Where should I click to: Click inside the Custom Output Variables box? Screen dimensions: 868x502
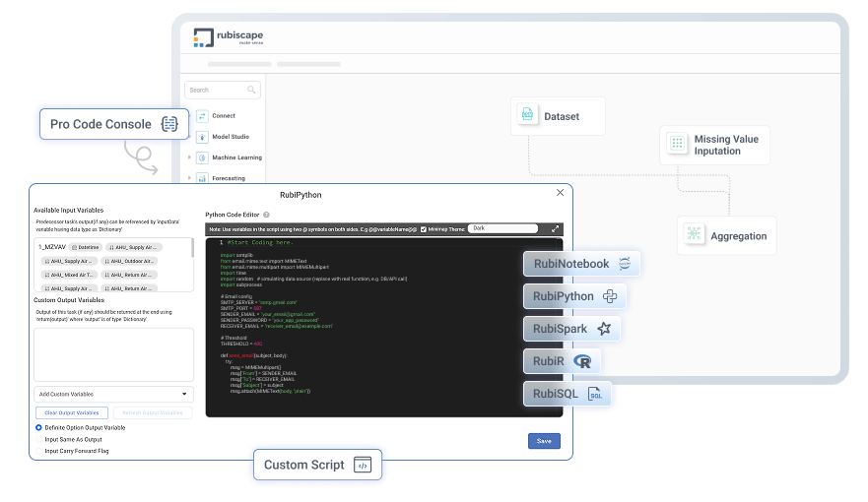113,354
